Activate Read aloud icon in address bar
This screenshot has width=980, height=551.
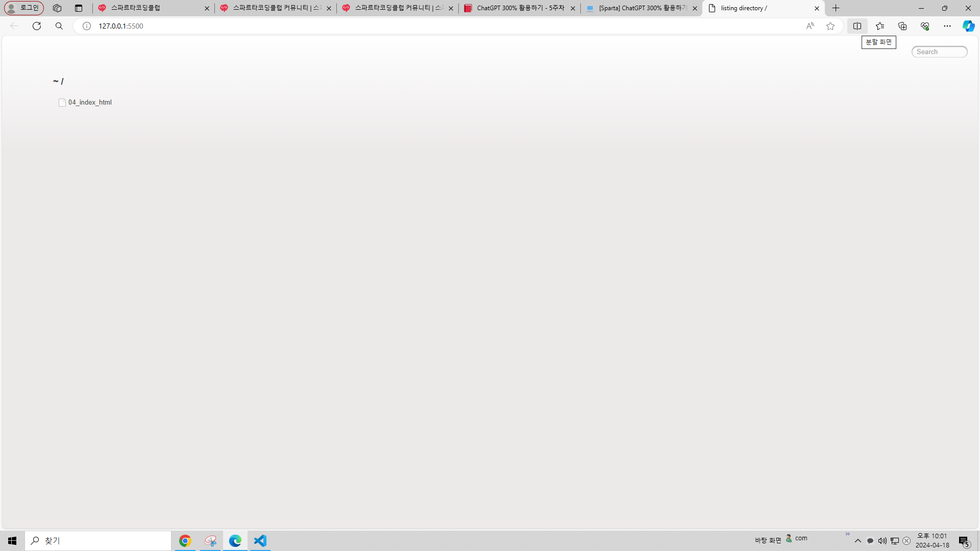point(810,26)
